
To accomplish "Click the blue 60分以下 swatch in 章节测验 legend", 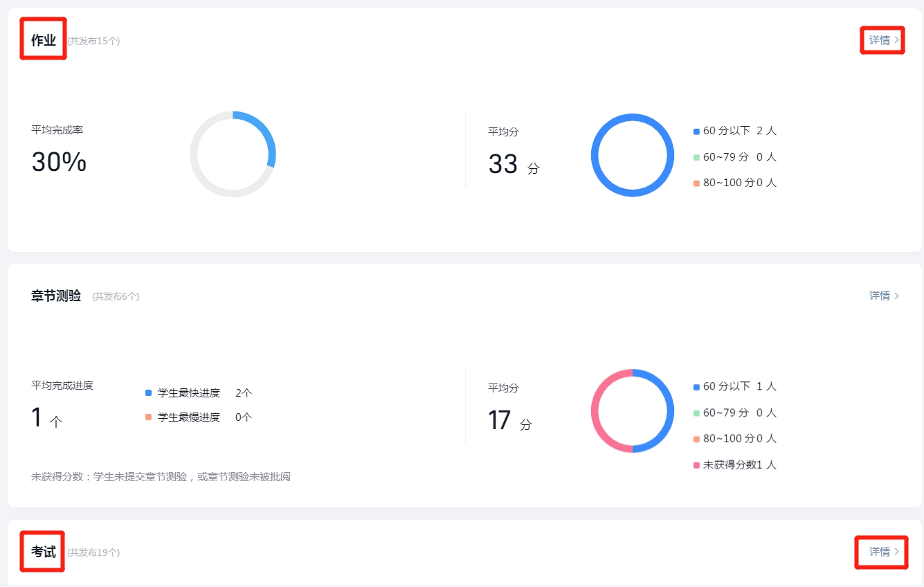I will pyautogui.click(x=696, y=387).
